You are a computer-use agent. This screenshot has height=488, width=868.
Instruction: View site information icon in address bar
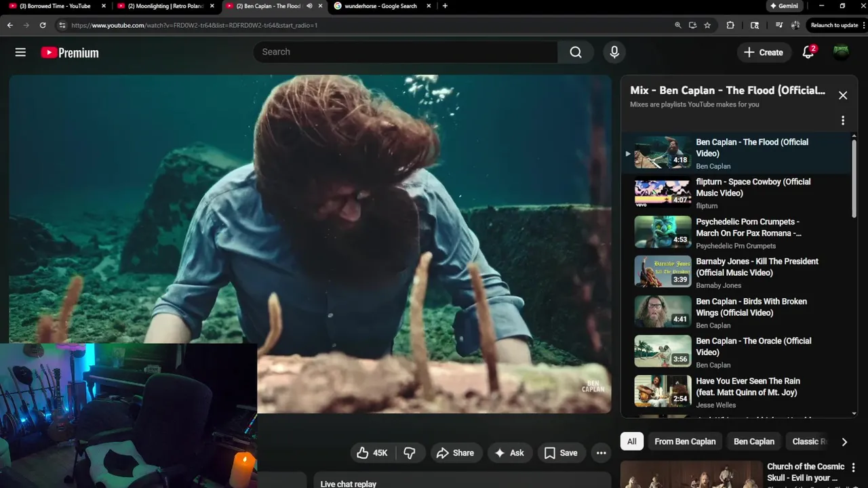62,25
